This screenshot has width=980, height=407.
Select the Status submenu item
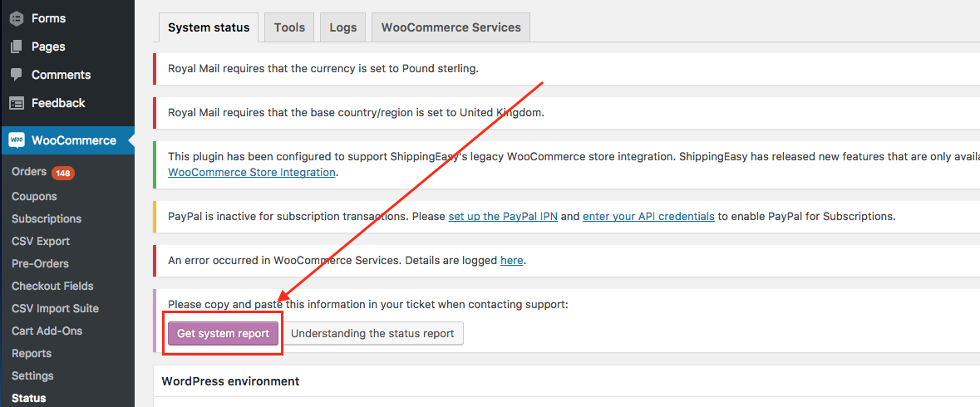pos(29,398)
